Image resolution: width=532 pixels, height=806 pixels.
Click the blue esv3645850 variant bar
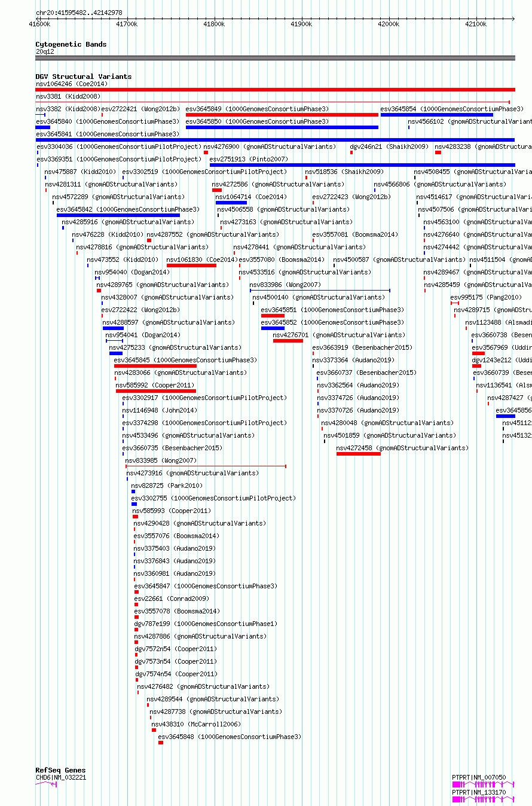click(x=282, y=127)
